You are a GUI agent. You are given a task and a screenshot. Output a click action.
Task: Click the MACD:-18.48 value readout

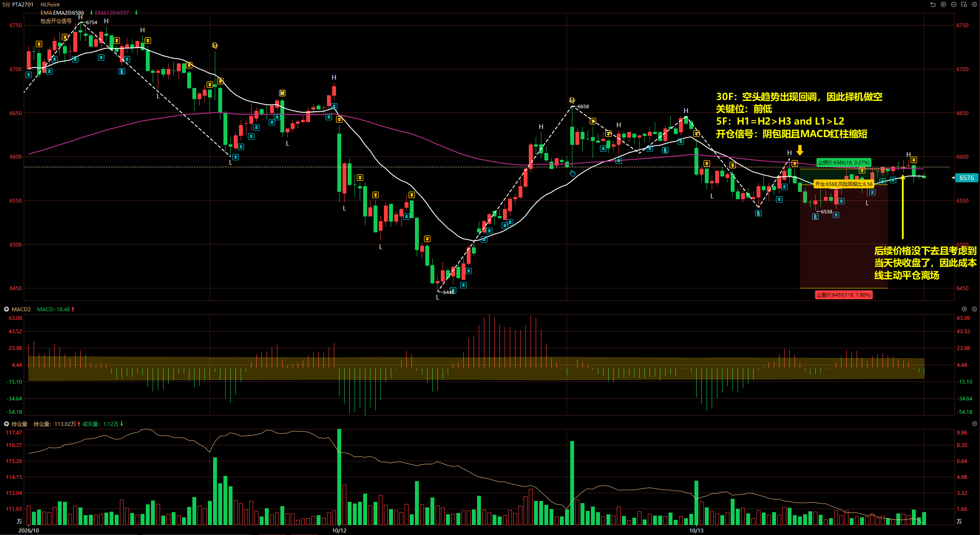click(53, 309)
